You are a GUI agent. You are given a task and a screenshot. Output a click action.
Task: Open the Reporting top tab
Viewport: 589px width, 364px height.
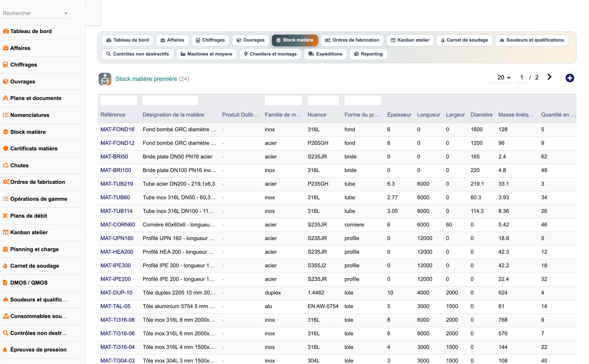tap(368, 54)
